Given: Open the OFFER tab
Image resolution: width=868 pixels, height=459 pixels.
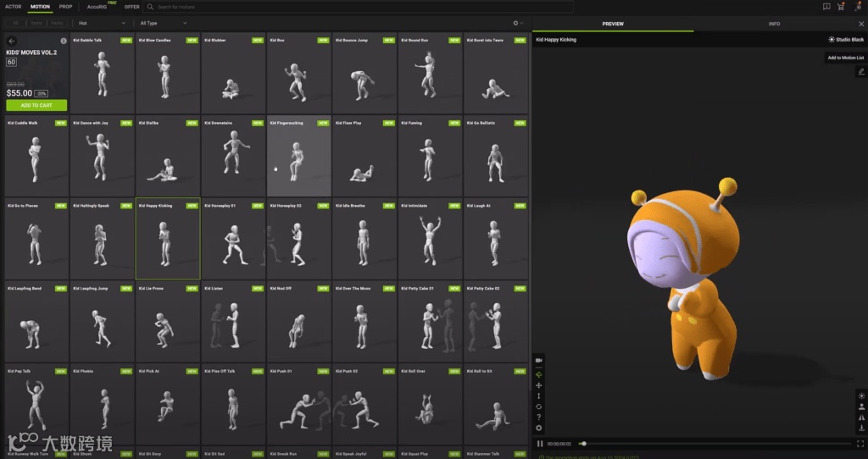Looking at the screenshot, I should click(131, 7).
